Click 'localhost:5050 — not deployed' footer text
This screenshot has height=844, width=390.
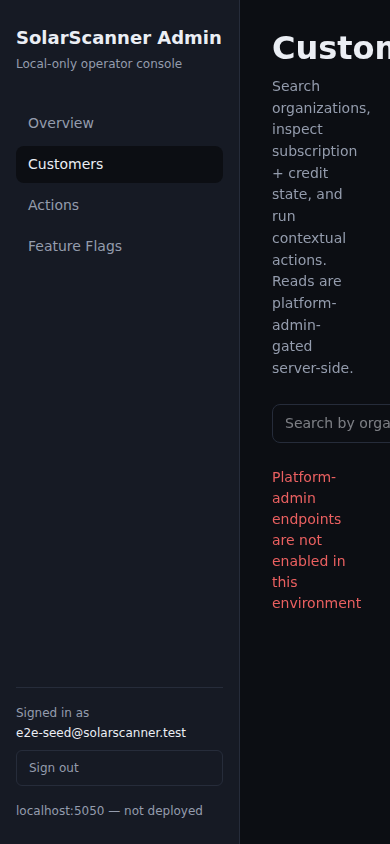click(109, 811)
